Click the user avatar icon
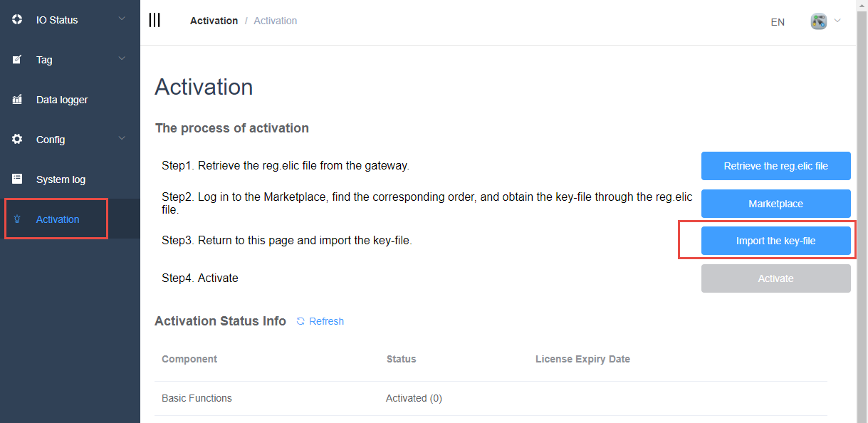This screenshot has height=423, width=868. (818, 21)
